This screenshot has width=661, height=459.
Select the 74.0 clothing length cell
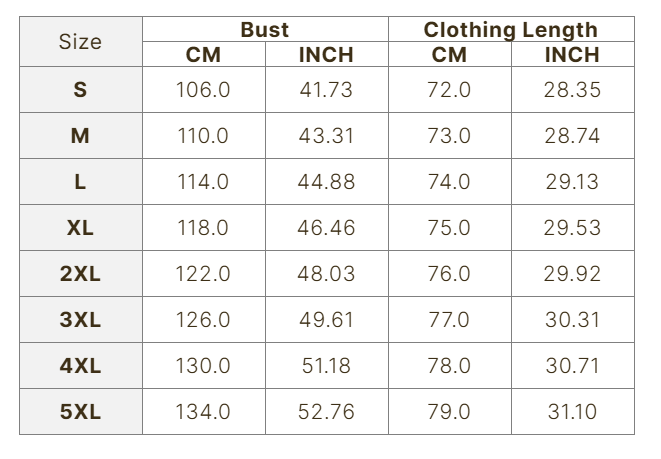(449, 182)
